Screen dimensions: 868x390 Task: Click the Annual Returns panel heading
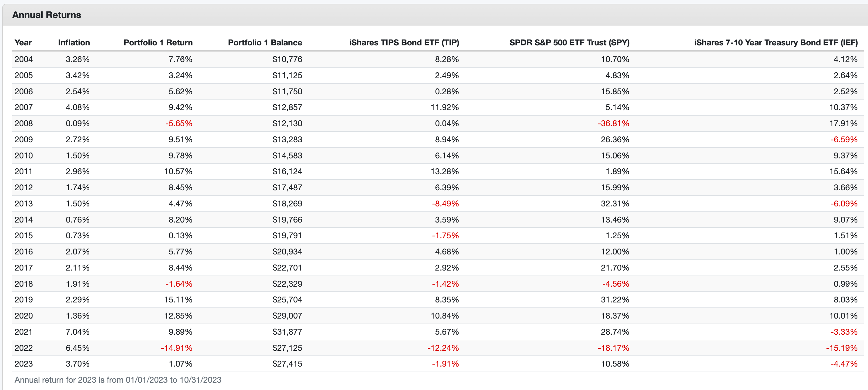(x=47, y=15)
